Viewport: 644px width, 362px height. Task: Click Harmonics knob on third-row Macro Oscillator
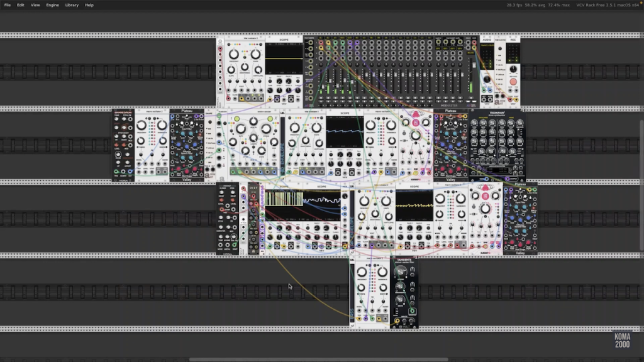tap(461, 199)
